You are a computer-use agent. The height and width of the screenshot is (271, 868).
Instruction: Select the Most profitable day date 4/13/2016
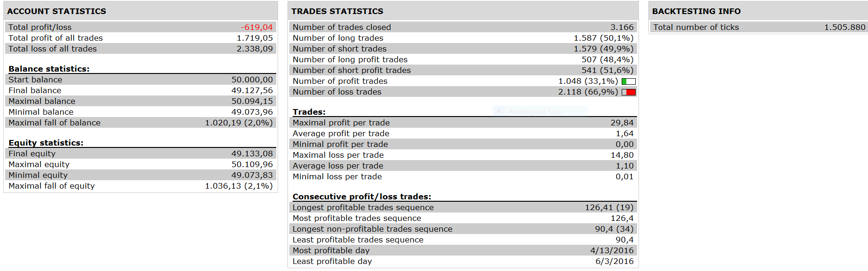point(612,250)
